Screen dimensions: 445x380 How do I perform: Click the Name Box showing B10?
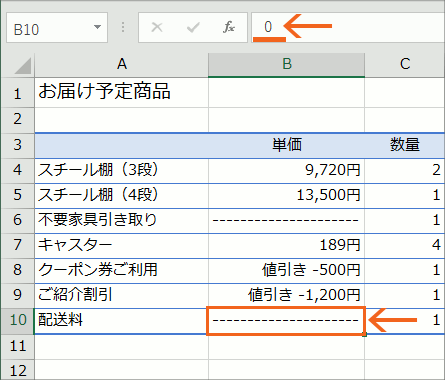coord(57,28)
